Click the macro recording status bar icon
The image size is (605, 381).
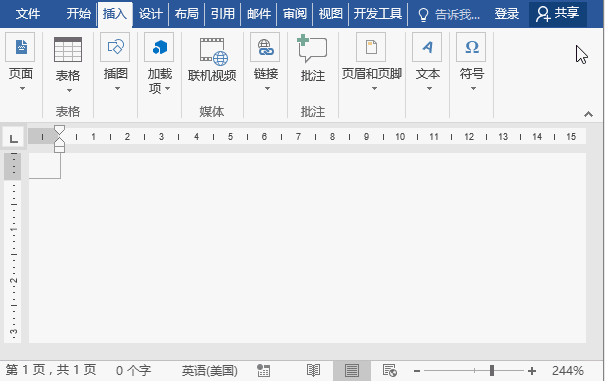coord(264,371)
